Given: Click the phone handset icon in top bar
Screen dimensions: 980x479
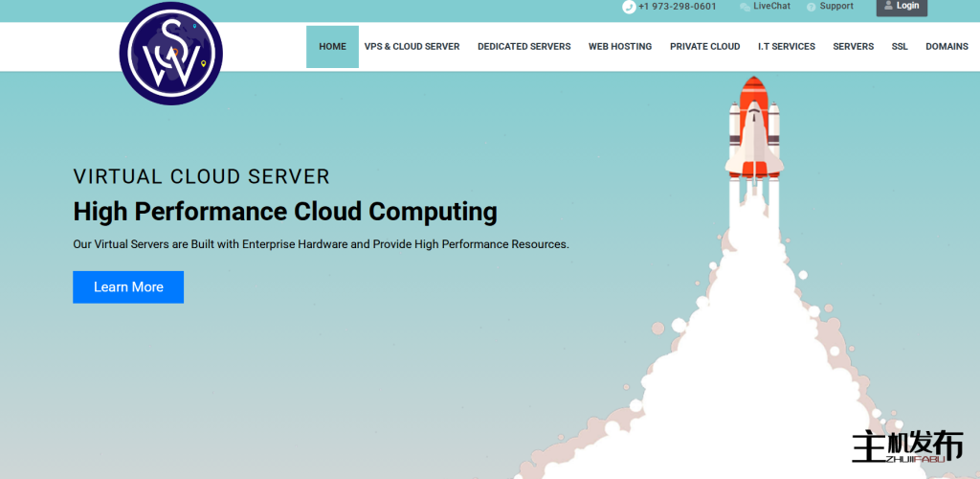Looking at the screenshot, I should pos(629,7).
